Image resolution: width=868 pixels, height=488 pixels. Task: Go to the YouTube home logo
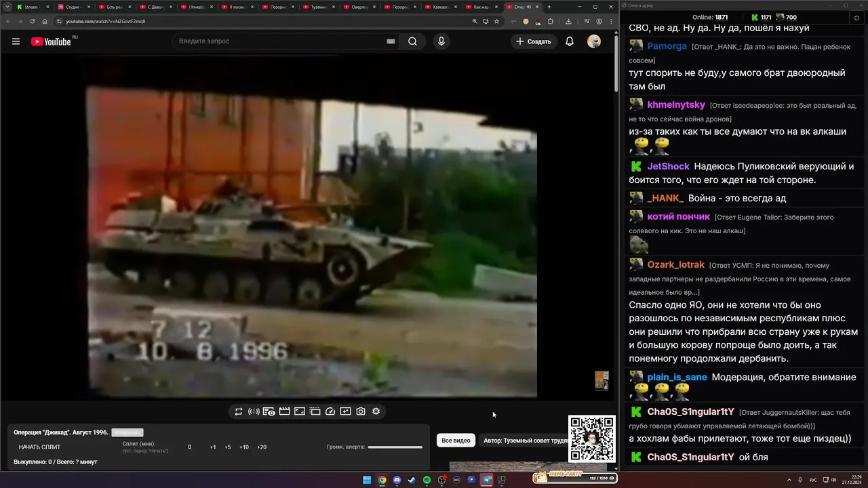[x=51, y=41]
